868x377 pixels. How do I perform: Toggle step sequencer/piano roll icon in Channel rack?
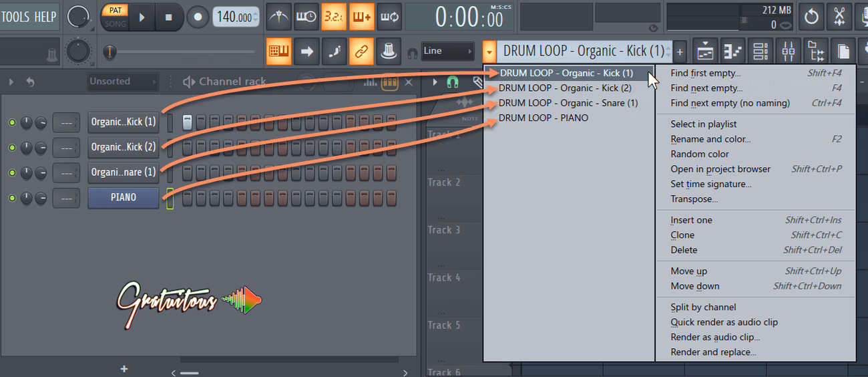pos(389,82)
